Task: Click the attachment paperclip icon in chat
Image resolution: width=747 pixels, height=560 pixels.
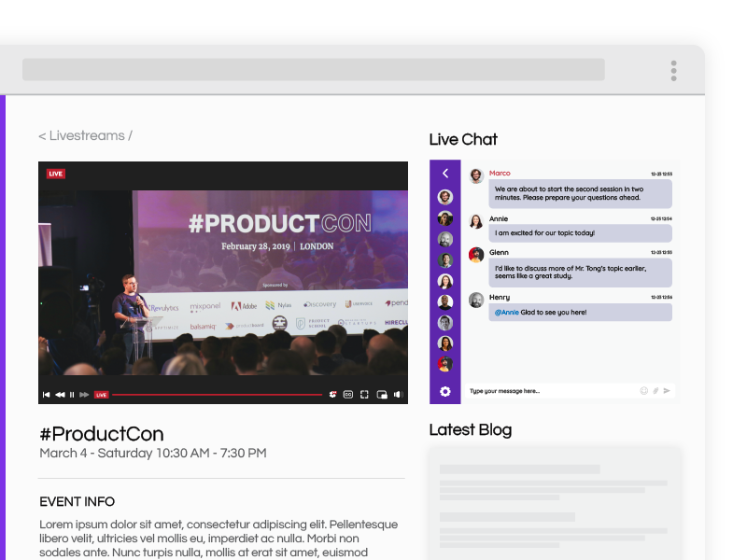Action: tap(655, 391)
